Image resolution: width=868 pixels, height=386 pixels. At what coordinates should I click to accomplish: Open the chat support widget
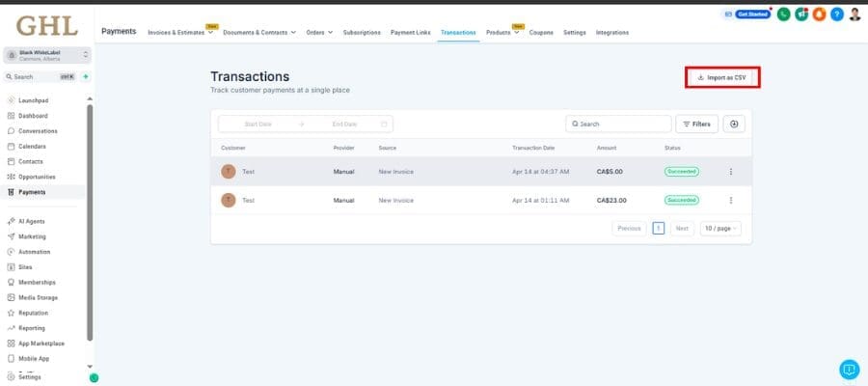pos(849,370)
